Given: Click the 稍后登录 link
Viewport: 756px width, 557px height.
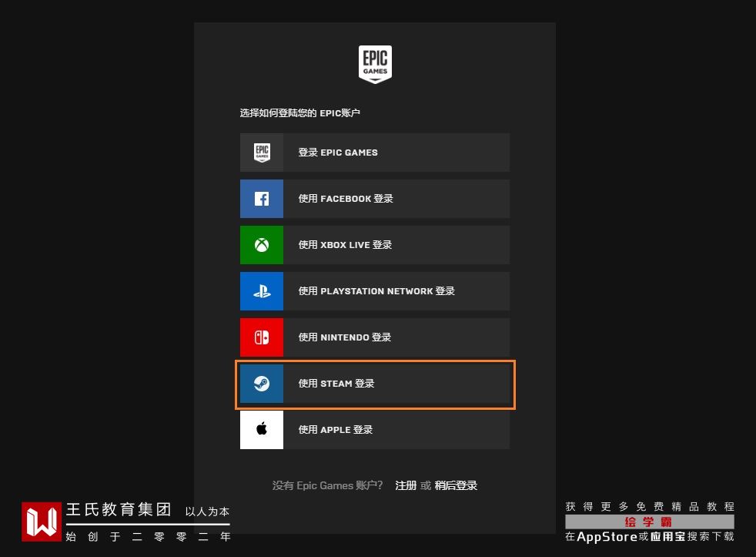Looking at the screenshot, I should [x=456, y=485].
